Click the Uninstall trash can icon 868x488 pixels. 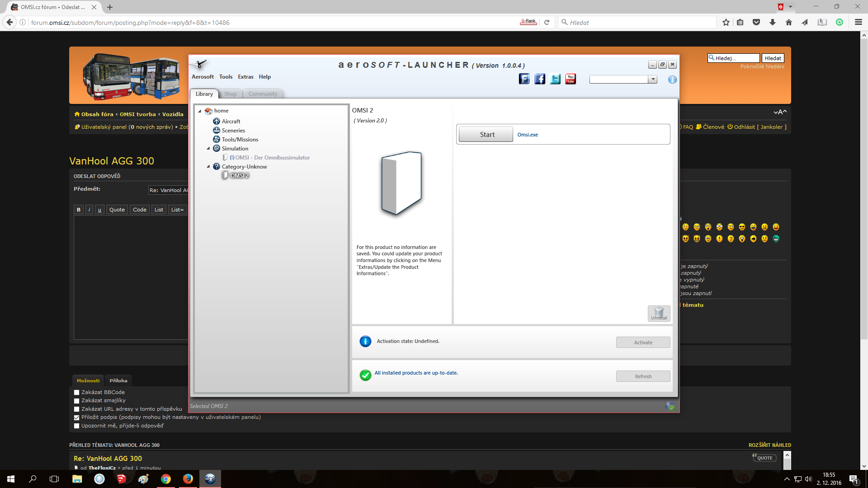(659, 313)
